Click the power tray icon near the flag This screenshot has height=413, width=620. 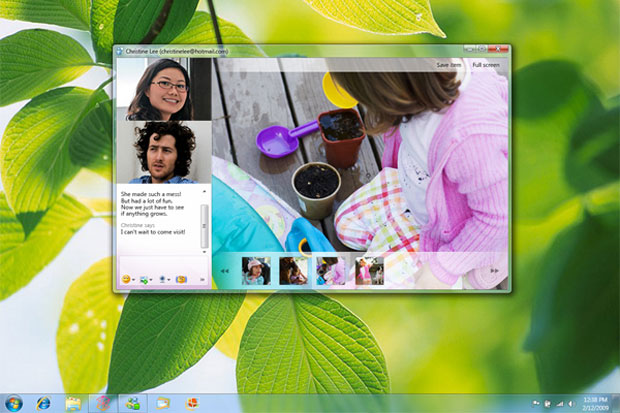548,404
